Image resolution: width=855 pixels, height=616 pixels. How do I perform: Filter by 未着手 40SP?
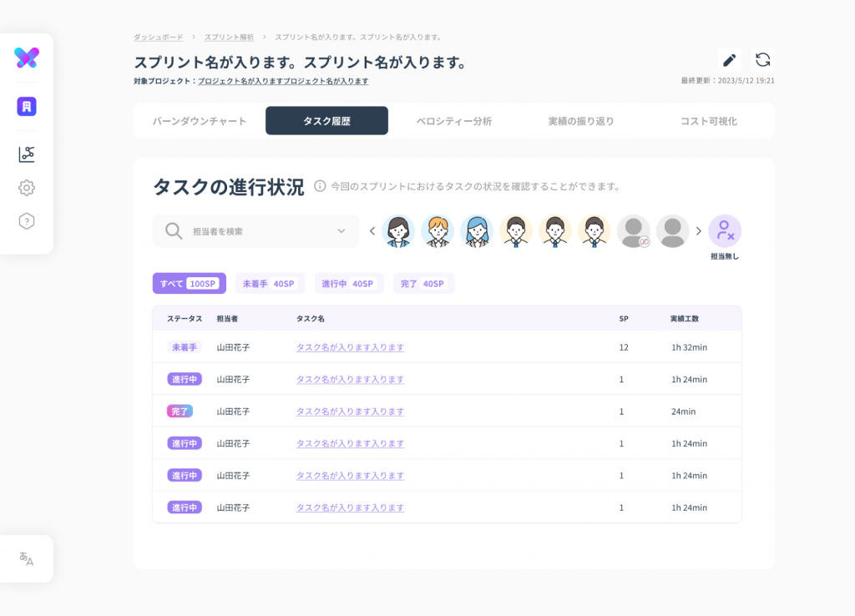(269, 284)
